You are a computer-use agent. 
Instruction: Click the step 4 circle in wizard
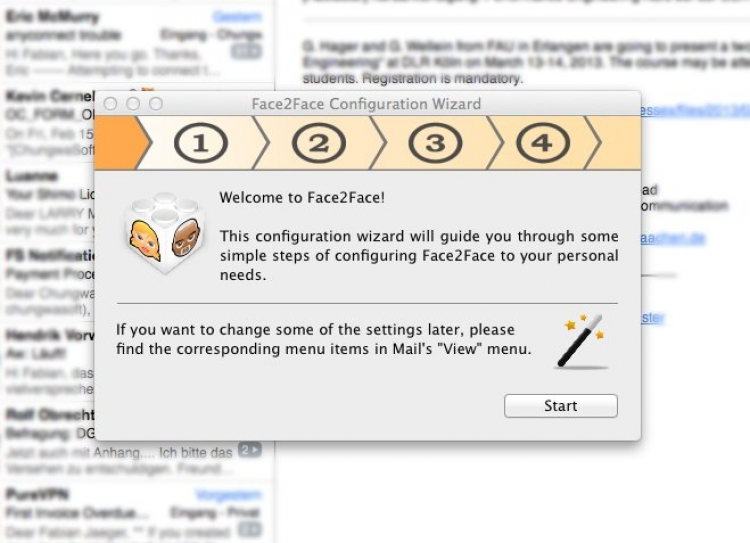pyautogui.click(x=542, y=144)
